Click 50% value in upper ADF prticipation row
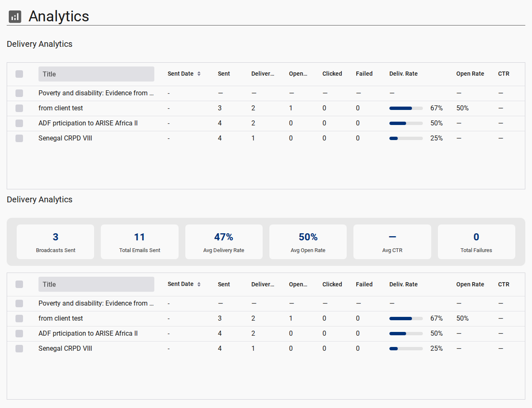This screenshot has width=532, height=408. click(x=437, y=123)
